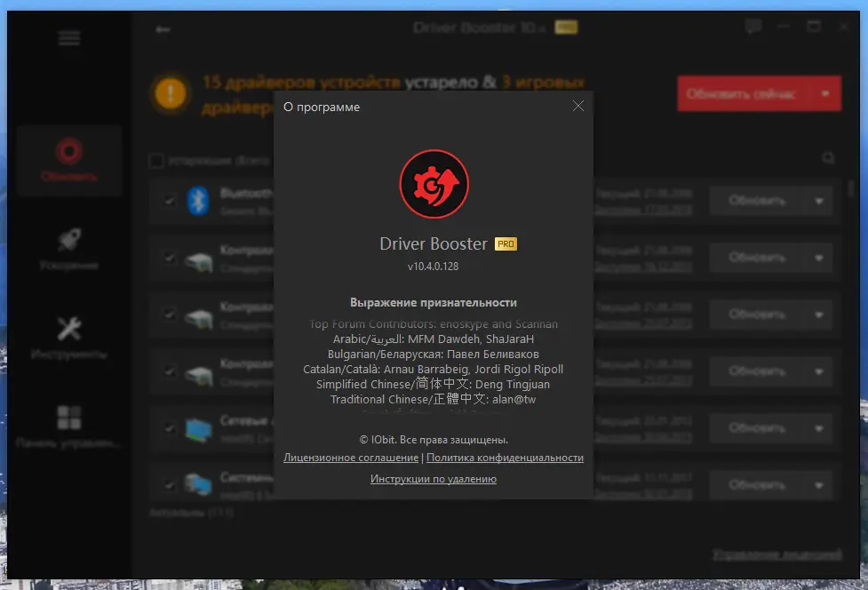Expand the arrow on Обновить сейчас button
The image size is (868, 590).
click(x=824, y=93)
